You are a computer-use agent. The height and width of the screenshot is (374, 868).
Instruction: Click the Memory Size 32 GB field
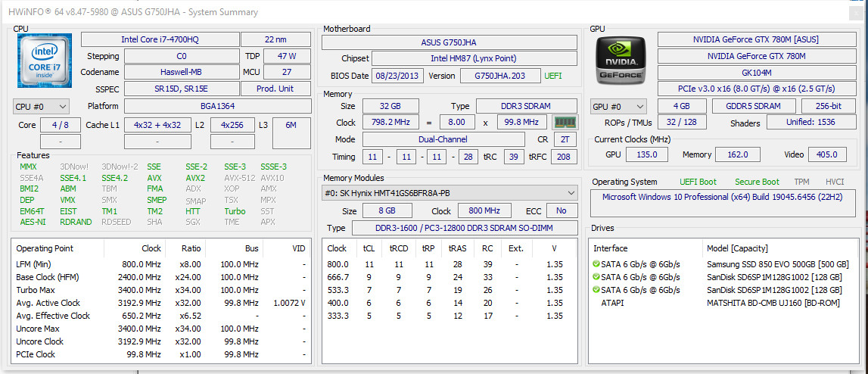click(390, 106)
